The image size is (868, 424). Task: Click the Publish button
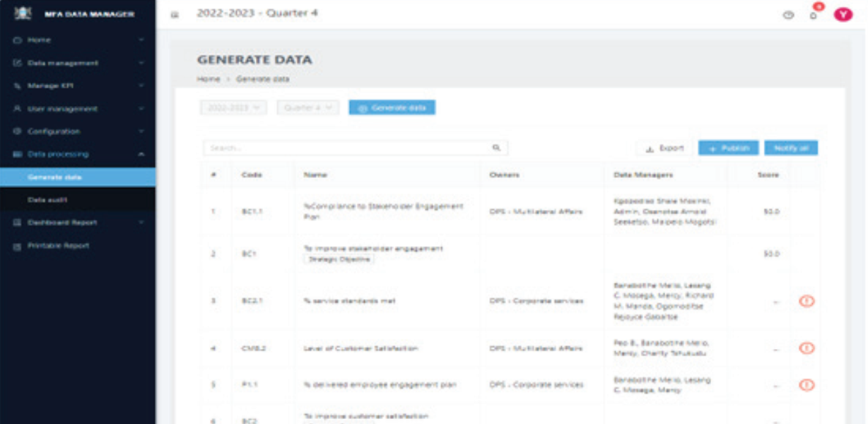(729, 148)
